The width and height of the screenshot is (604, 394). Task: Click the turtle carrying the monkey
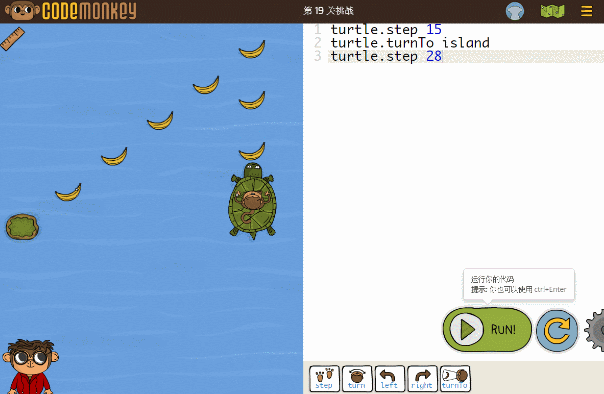253,201
